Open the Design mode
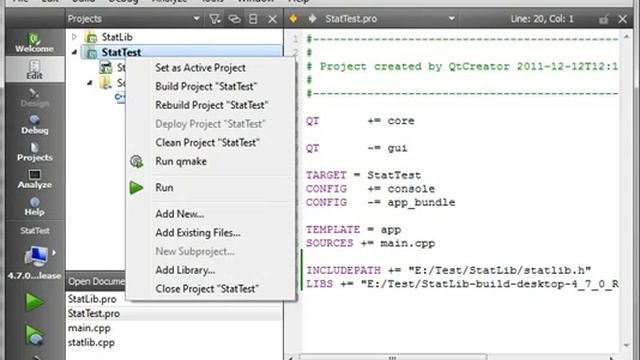This screenshot has width=640, height=360. click(34, 97)
